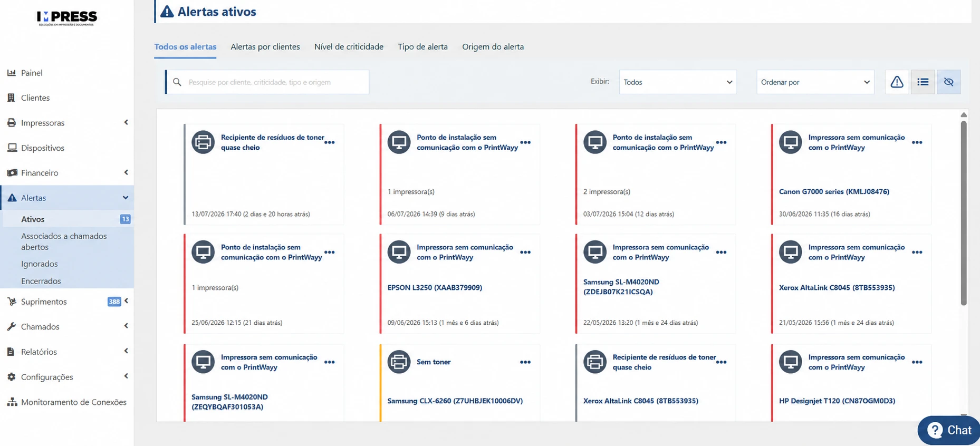
Task: Open three-dot menu for HP Designjet T120 alert
Action: (x=917, y=362)
